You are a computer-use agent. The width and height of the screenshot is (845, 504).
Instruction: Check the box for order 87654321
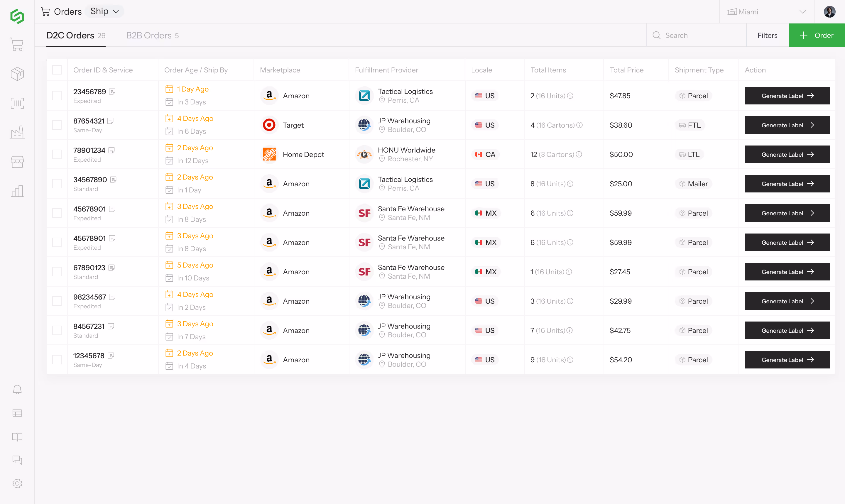coord(57,125)
